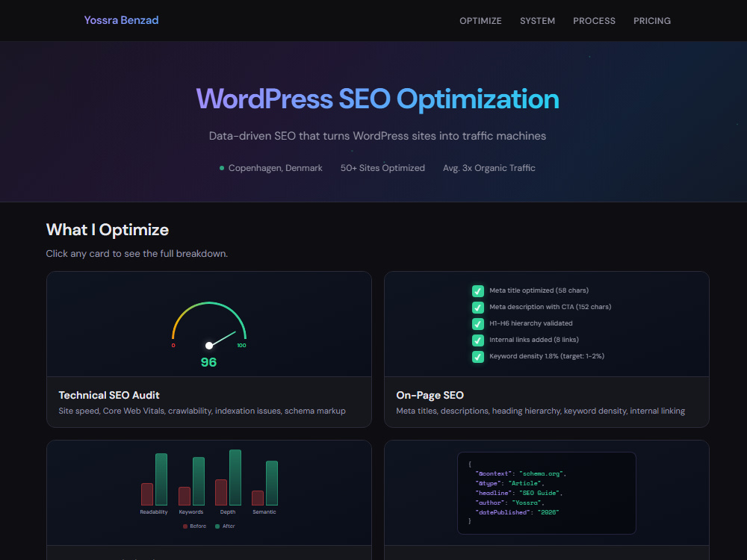Click the Meta title optimized checkbox

click(478, 291)
